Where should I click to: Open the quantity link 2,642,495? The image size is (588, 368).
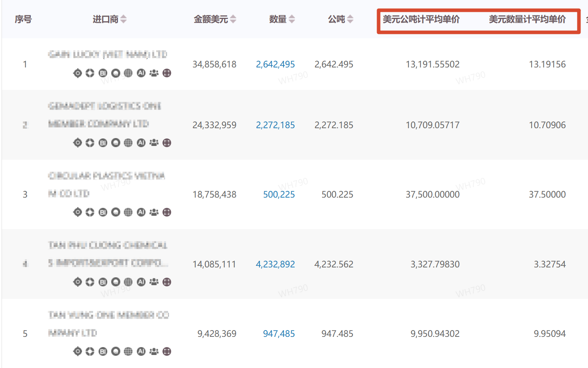click(275, 64)
